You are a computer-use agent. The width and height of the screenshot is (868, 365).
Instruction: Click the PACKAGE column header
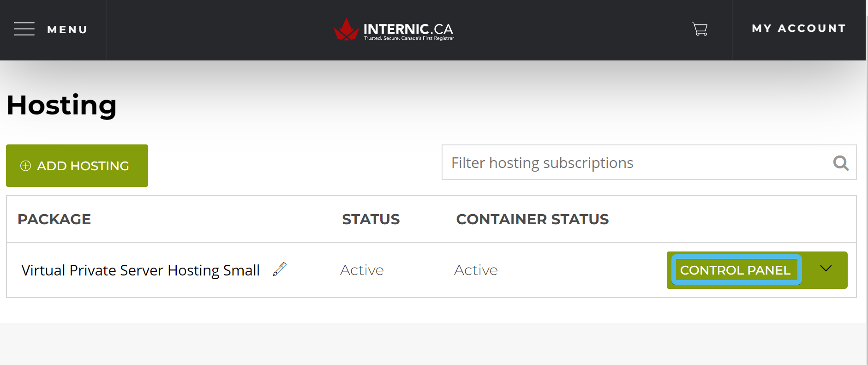coord(54,219)
